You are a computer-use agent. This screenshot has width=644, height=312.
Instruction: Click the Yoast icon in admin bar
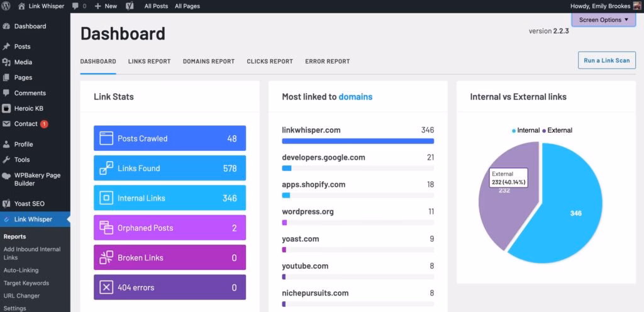(x=129, y=6)
